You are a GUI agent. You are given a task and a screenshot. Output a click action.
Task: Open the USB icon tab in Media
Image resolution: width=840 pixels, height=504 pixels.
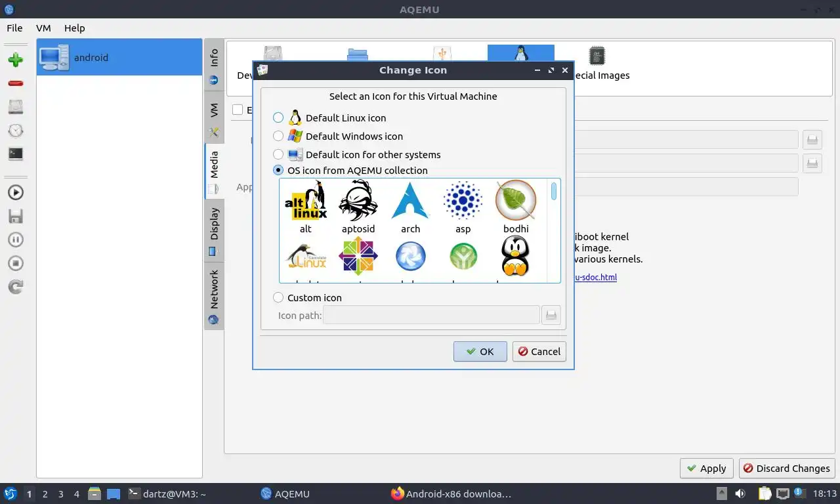442,53
